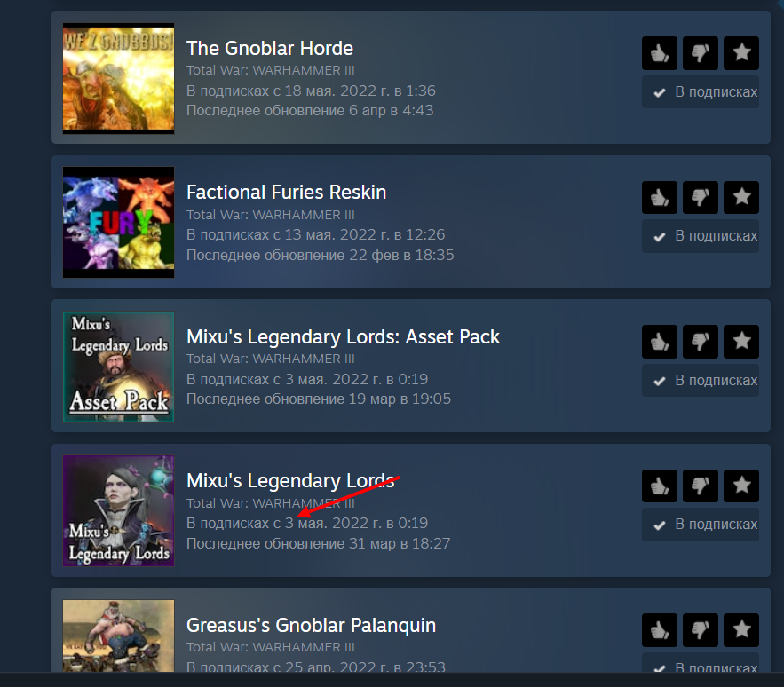This screenshot has height=687, width=784.
Task: Toggle subscribed state of Mixu's Legendary Lords
Action: [x=701, y=525]
